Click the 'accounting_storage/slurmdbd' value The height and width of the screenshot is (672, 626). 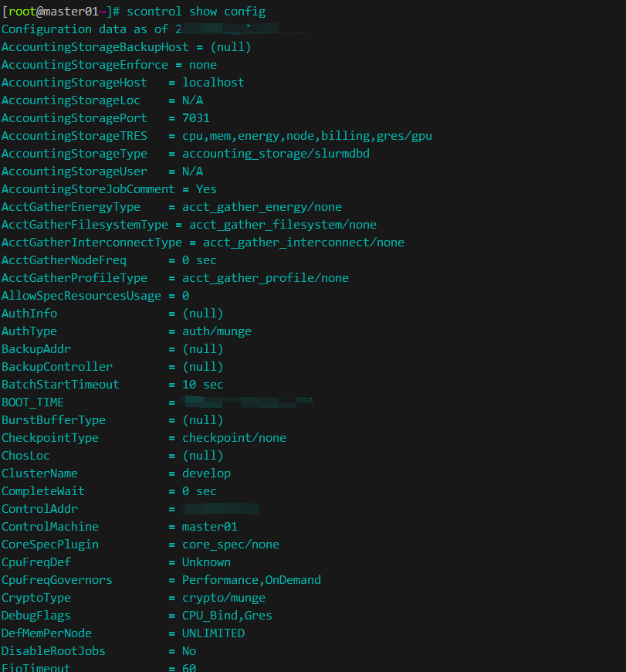coord(276,154)
